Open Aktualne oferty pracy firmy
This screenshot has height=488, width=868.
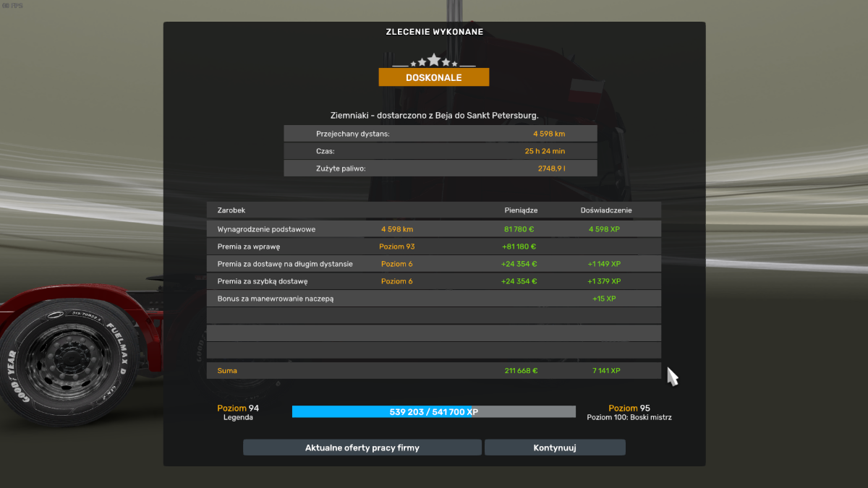[362, 448]
